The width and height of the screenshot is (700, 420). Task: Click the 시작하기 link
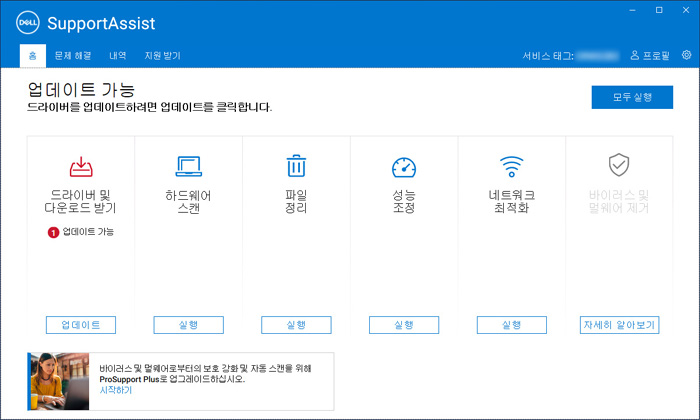pos(116,390)
